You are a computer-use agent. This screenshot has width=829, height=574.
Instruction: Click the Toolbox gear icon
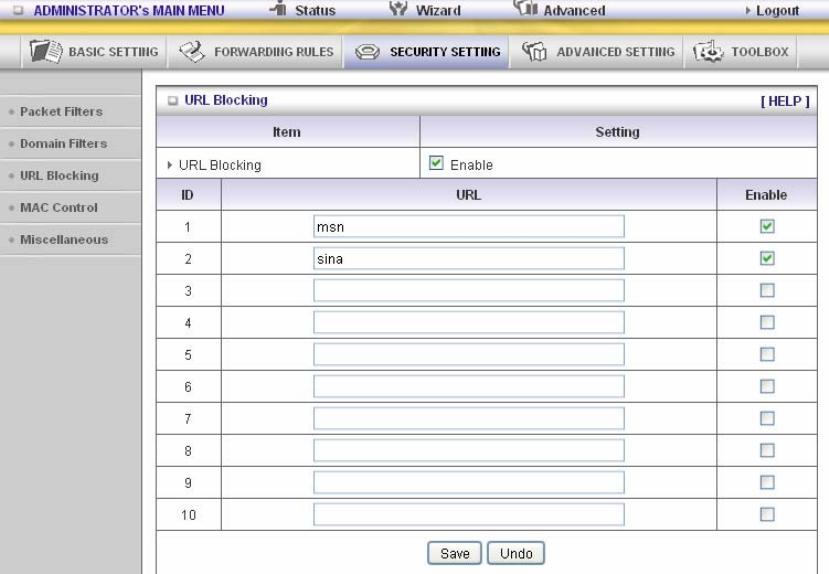coord(708,52)
